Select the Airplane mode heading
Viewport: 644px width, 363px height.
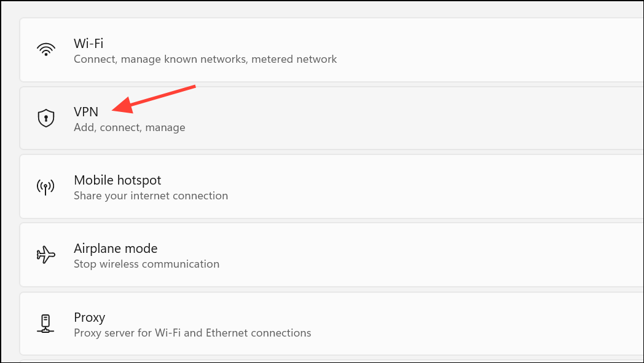point(116,249)
